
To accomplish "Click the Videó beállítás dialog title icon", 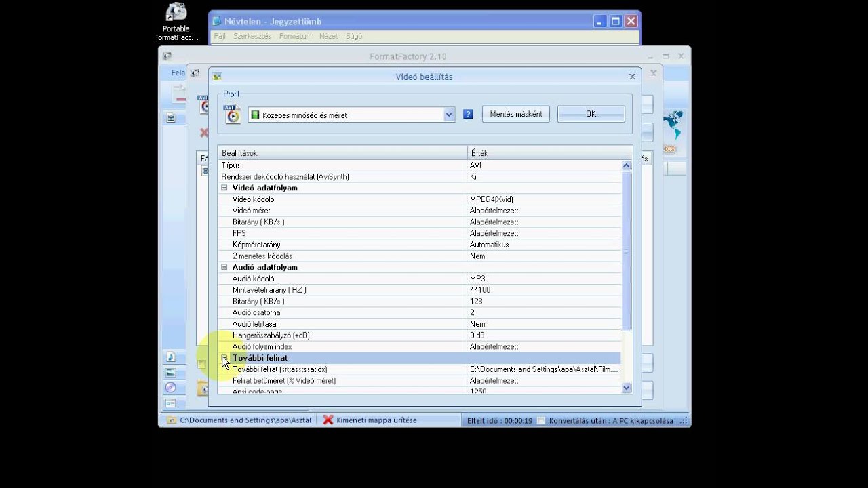I will [x=217, y=77].
